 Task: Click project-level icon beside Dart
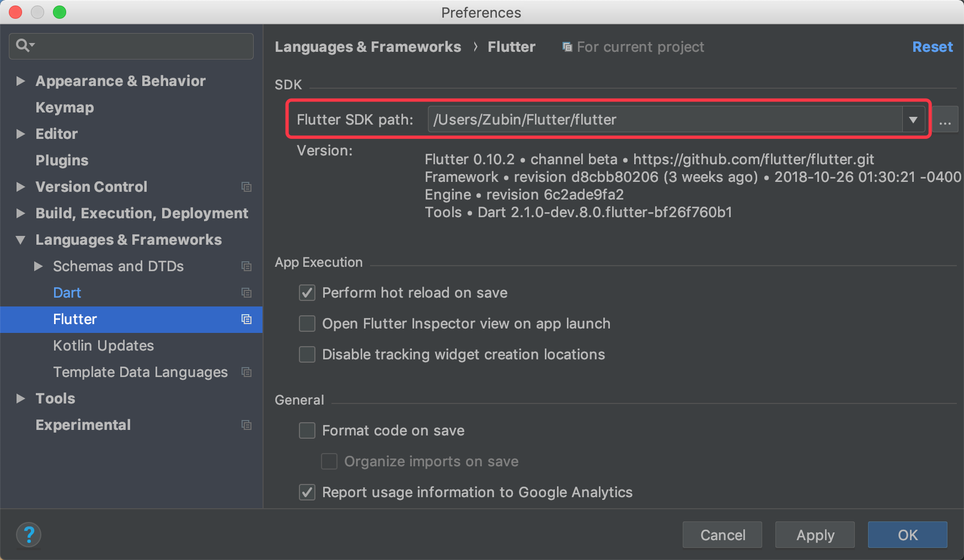[x=247, y=293]
